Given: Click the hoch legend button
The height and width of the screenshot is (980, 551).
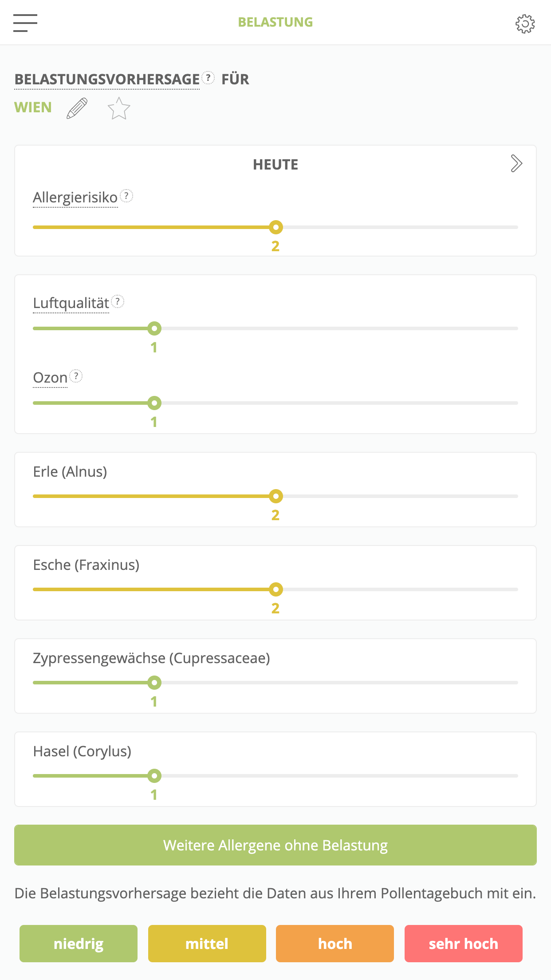Looking at the screenshot, I should point(335,944).
